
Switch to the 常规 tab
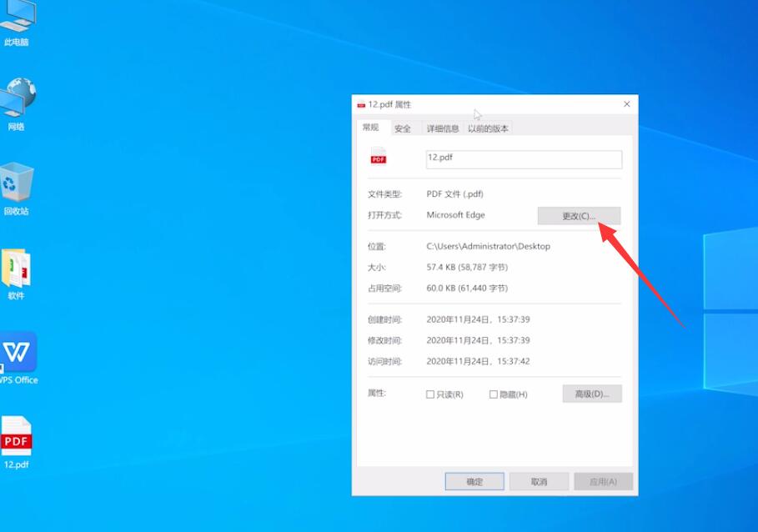point(371,127)
